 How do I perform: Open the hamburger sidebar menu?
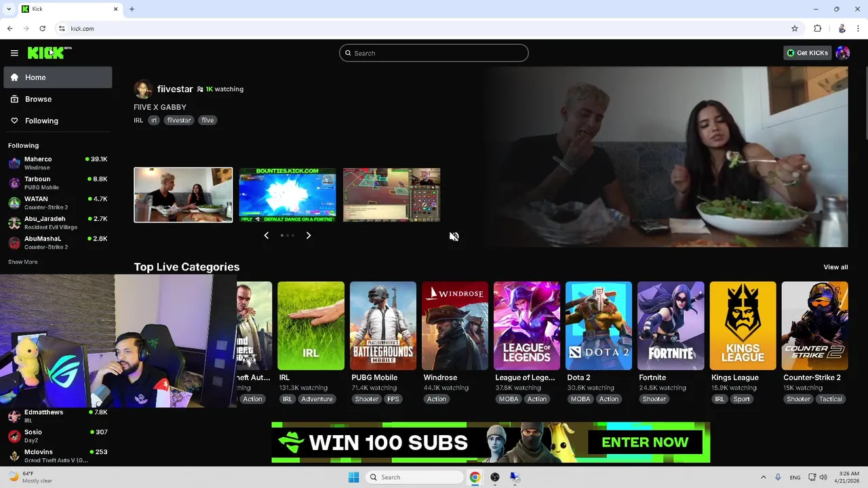tap(14, 53)
